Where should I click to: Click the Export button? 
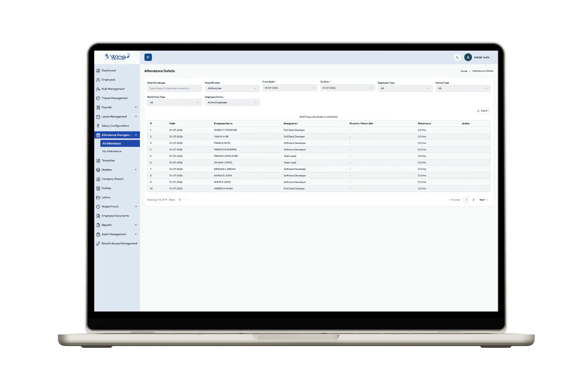(483, 111)
